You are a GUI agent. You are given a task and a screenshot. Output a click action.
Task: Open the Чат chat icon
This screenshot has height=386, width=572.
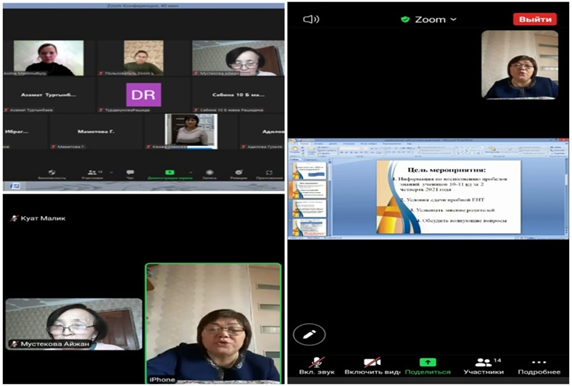[x=130, y=172]
